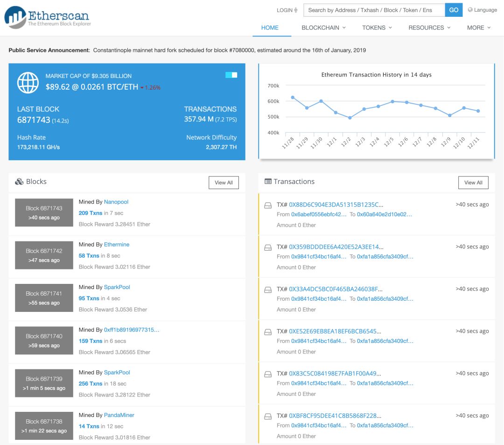Image resolution: width=504 pixels, height=445 pixels.
Task: Click View All in Transactions section
Action: (x=473, y=183)
